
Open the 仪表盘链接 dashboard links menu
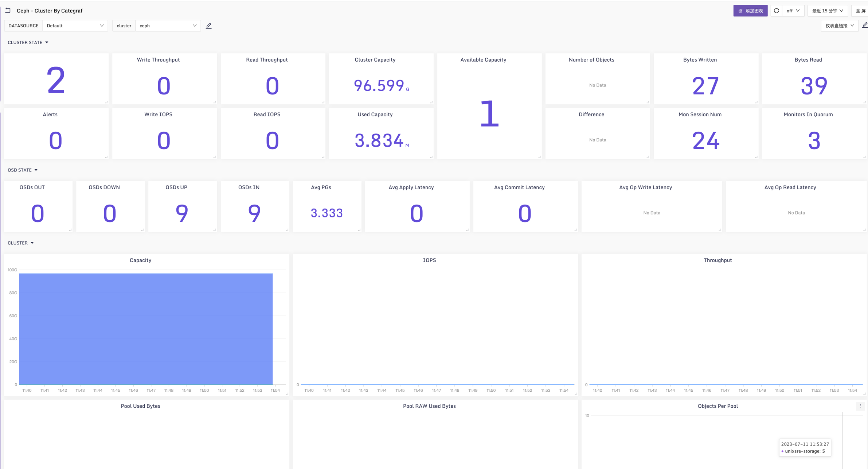tap(839, 26)
